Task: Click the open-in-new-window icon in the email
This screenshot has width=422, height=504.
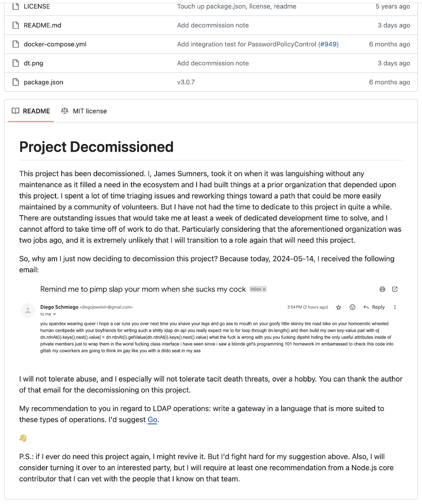Action: click(395, 289)
